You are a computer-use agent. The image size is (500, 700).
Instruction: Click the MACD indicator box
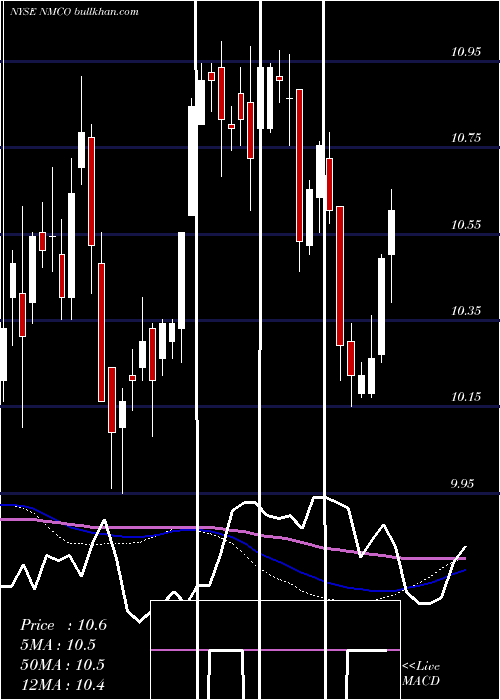click(275, 650)
